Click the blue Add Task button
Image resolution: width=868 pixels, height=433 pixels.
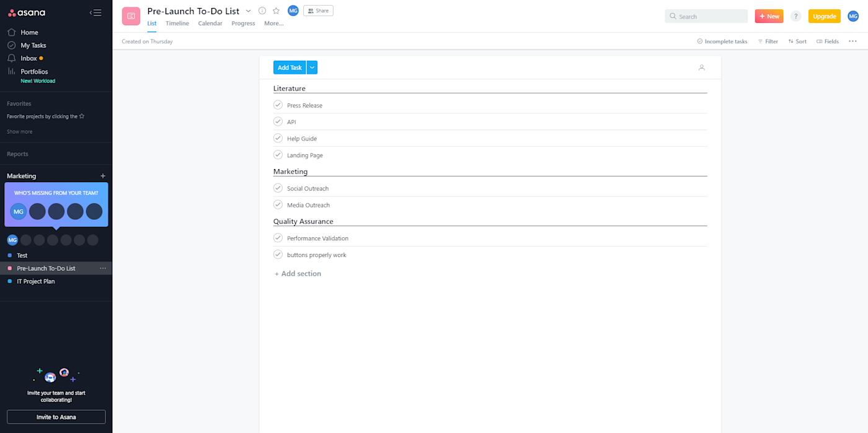290,68
